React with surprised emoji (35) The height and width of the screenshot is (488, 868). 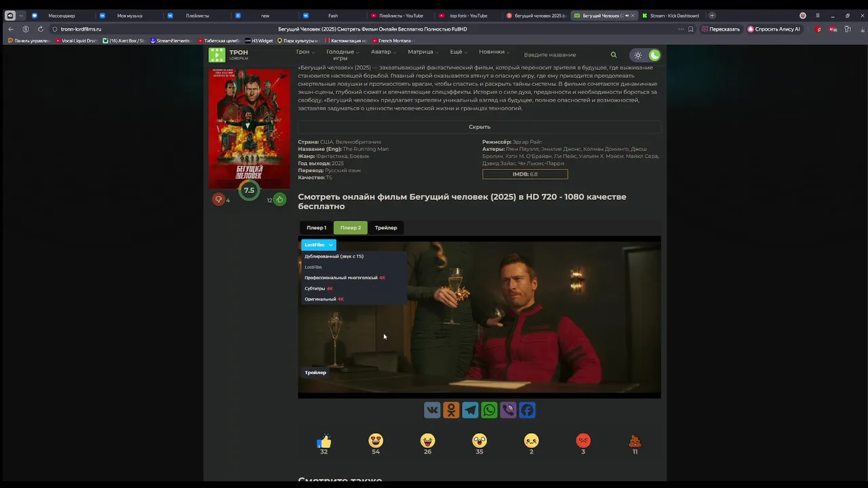(x=479, y=441)
